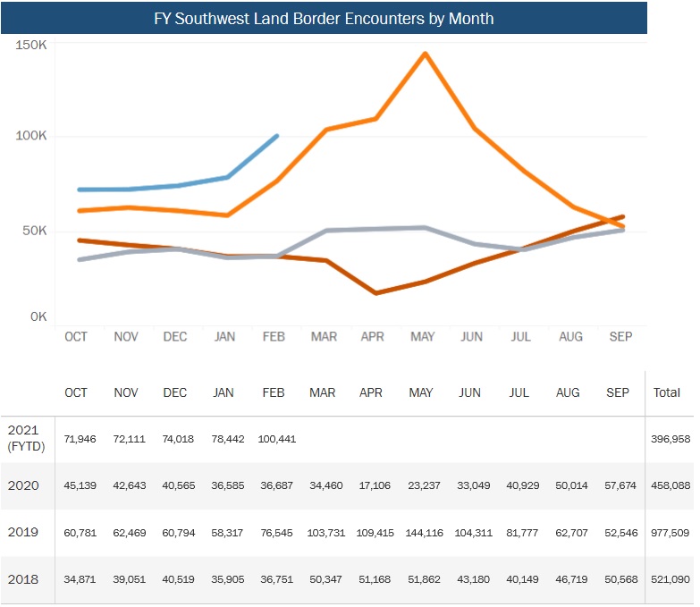Click the dark orange line's April low point
700x607 pixels.
click(375, 292)
